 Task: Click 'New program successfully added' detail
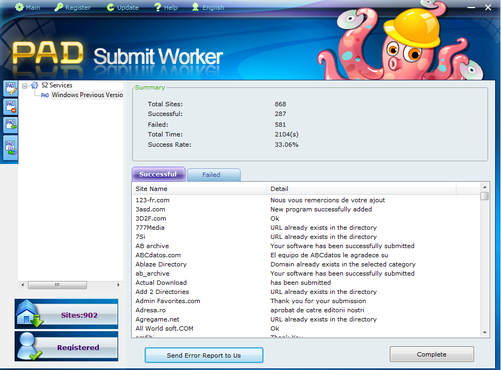[x=321, y=209]
